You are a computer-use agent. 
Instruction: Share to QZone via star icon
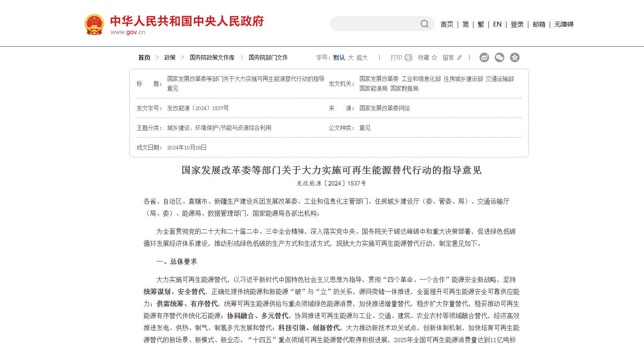pos(515,57)
